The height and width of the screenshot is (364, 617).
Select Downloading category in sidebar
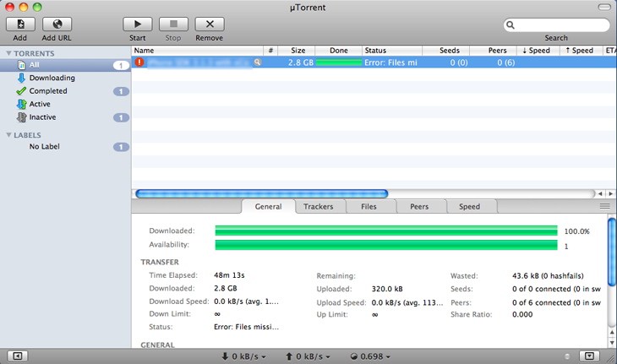65,78
